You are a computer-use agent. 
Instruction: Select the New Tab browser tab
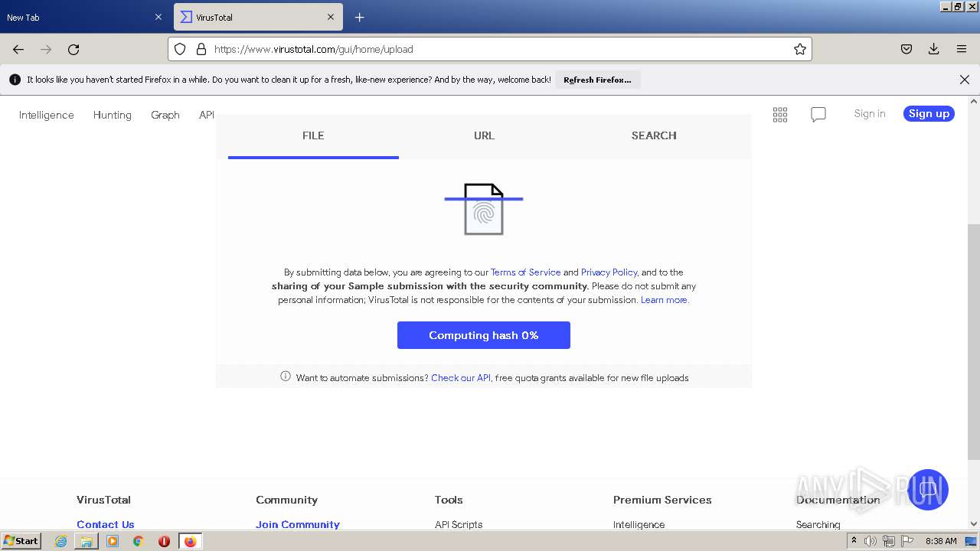[x=85, y=17]
